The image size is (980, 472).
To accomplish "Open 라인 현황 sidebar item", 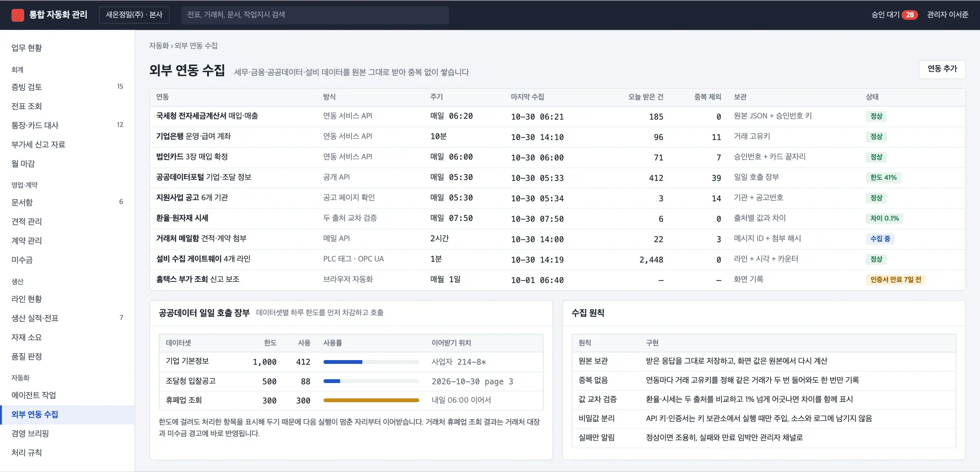I will [67, 299].
